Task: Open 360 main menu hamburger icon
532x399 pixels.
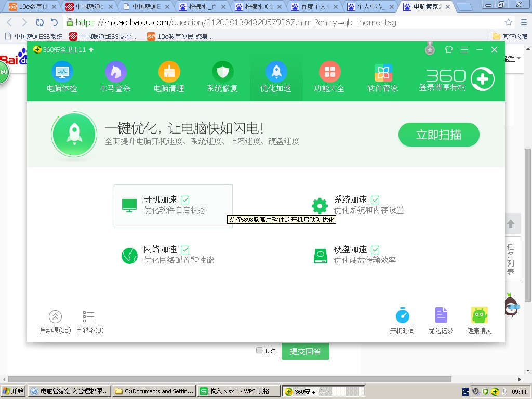Action: click(464, 50)
